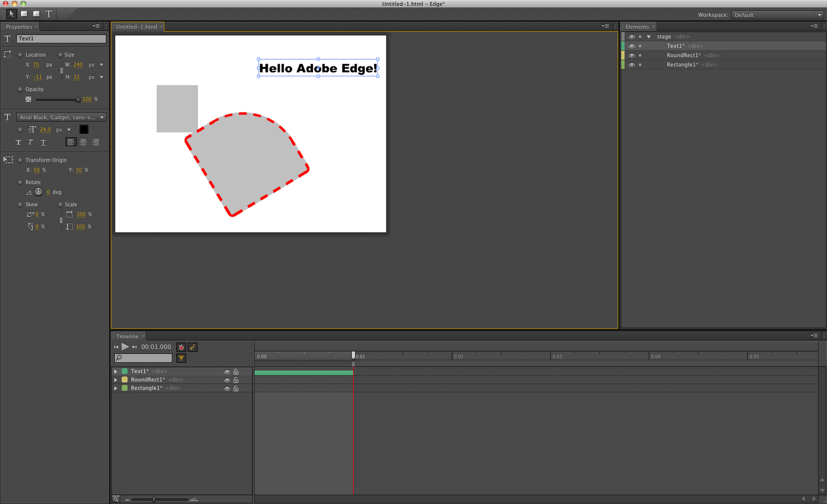Select the Rectangle tool in the toolbar
This screenshot has width=827, height=504.
pyautogui.click(x=24, y=14)
